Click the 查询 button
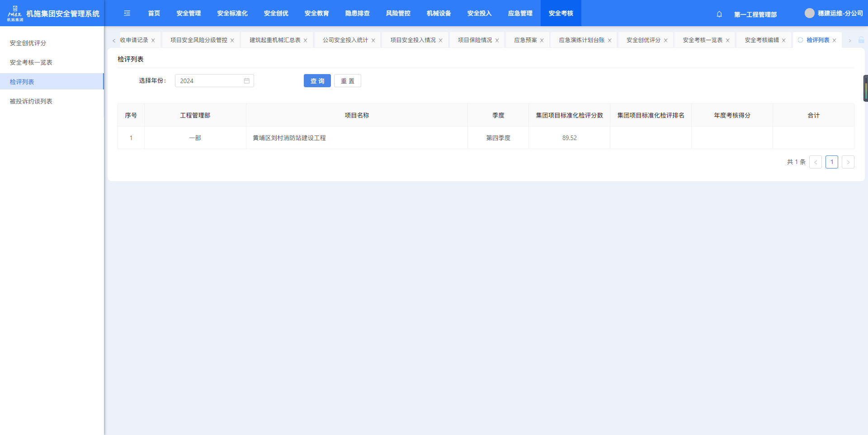 point(317,81)
